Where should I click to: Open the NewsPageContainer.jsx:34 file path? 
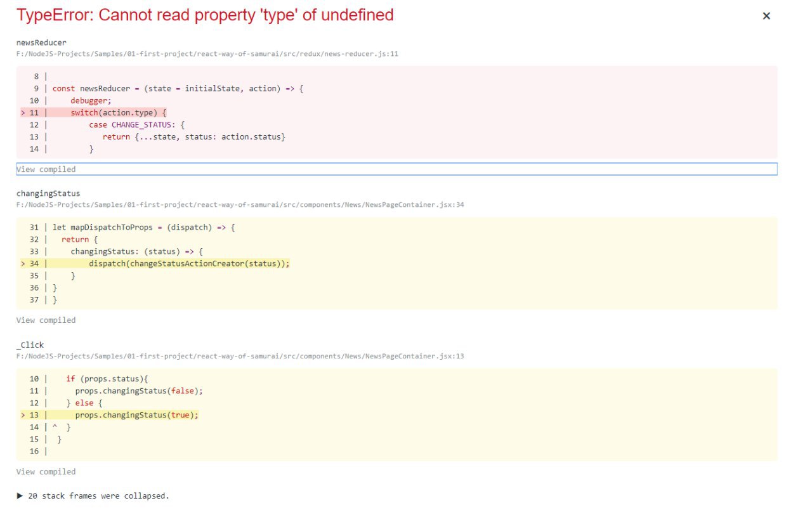(240, 205)
